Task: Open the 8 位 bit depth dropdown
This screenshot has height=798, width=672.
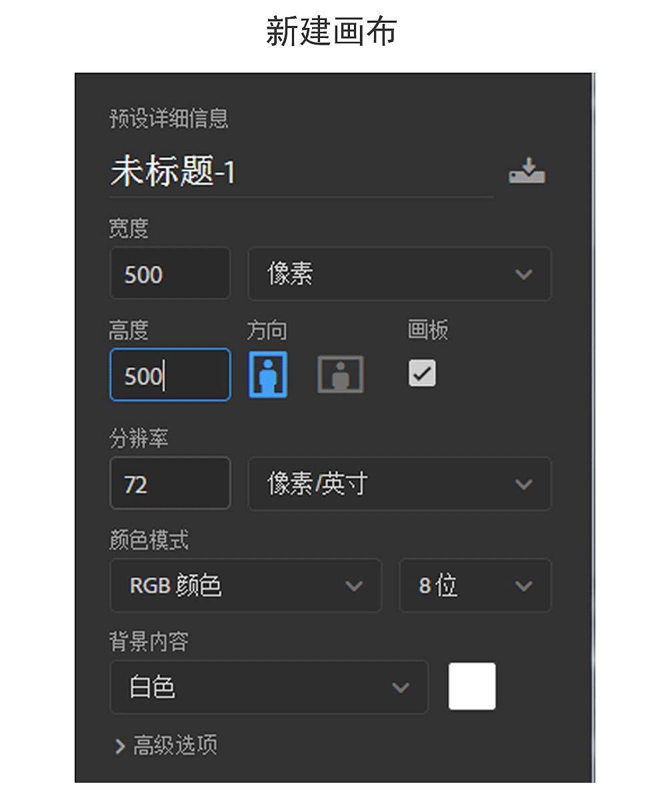Action: [475, 585]
